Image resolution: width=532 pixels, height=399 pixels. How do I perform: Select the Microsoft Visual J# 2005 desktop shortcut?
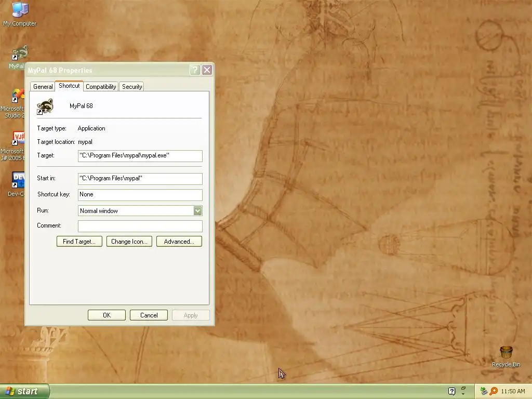[14, 146]
